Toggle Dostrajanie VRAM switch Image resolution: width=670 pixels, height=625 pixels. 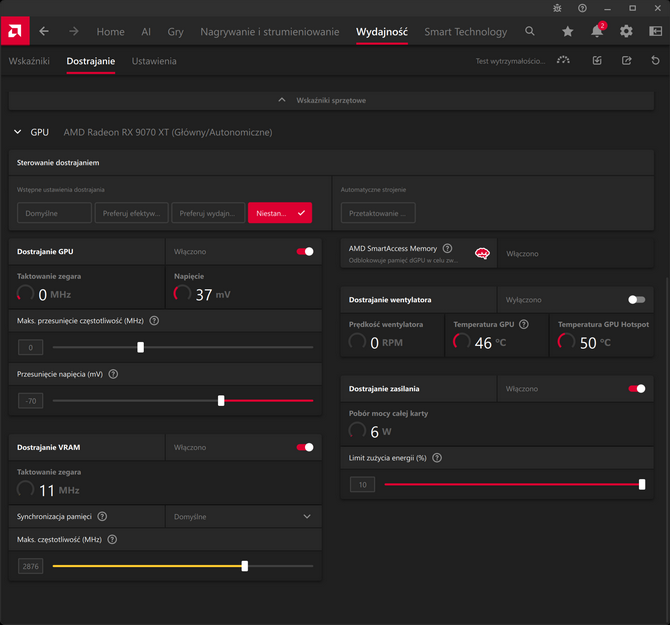click(305, 447)
